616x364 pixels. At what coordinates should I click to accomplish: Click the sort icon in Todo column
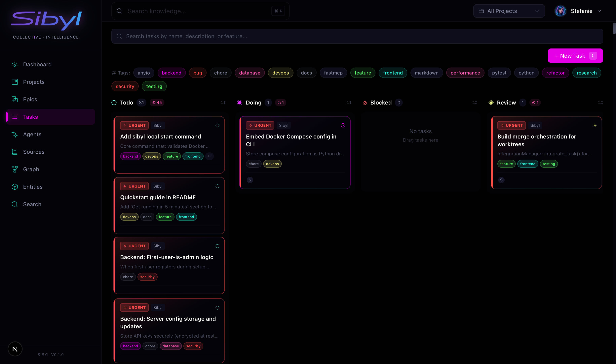223,103
